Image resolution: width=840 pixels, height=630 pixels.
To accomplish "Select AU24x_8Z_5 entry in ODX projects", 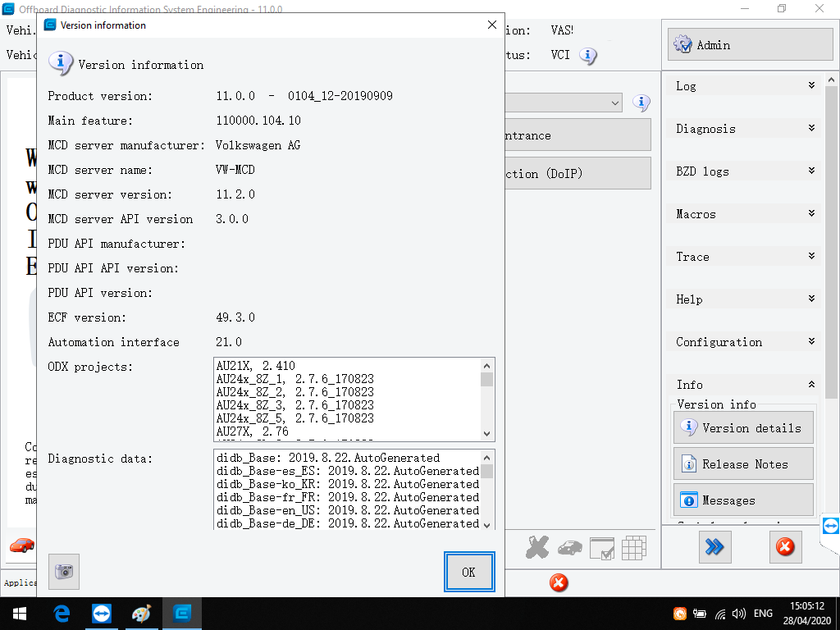I will 295,418.
